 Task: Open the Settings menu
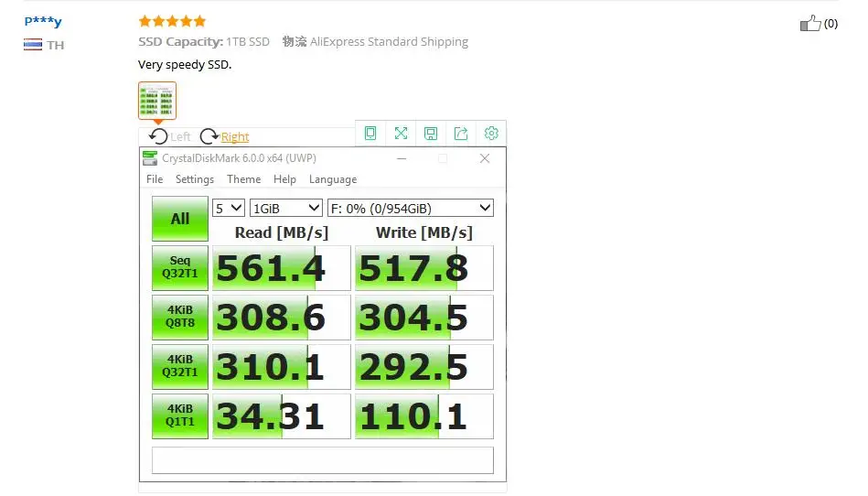point(194,179)
